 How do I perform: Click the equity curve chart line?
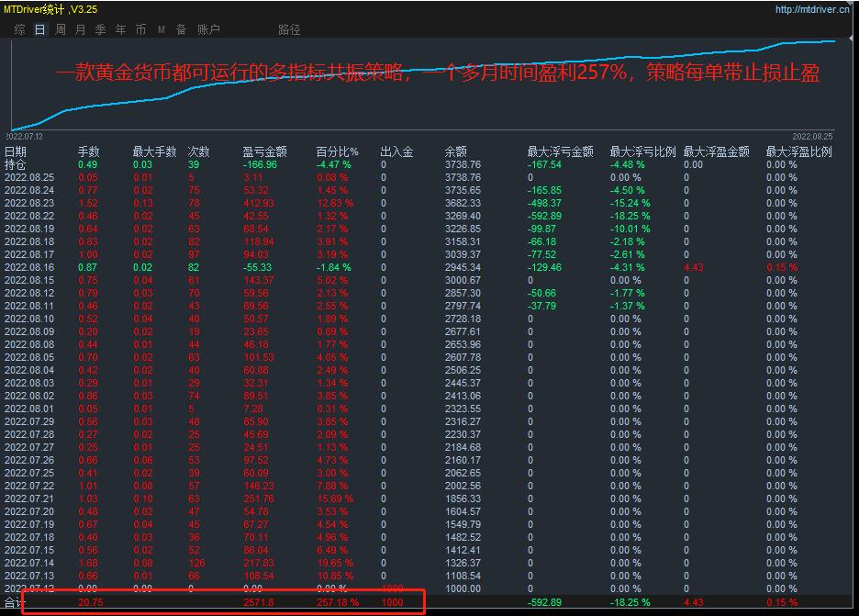[x=423, y=70]
